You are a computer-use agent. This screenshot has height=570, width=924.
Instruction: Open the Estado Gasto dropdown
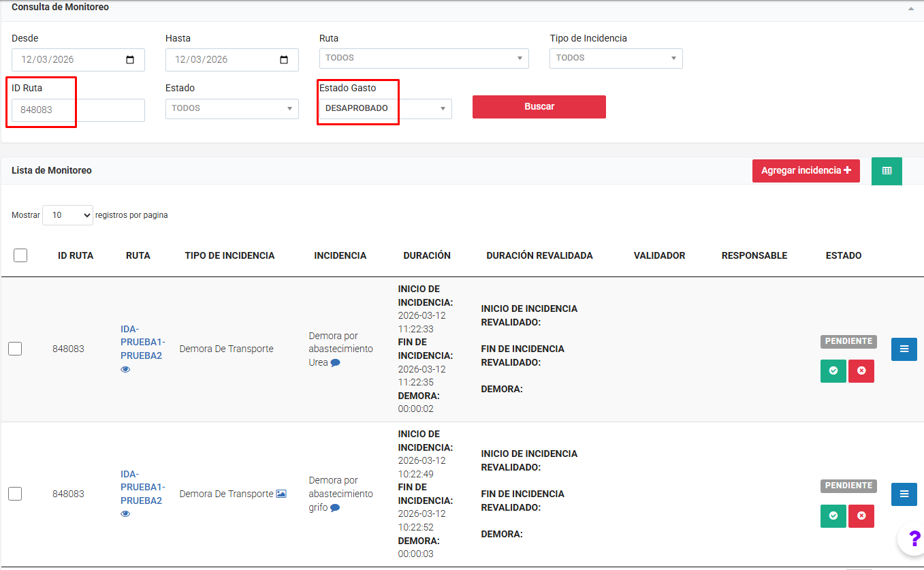(385, 109)
